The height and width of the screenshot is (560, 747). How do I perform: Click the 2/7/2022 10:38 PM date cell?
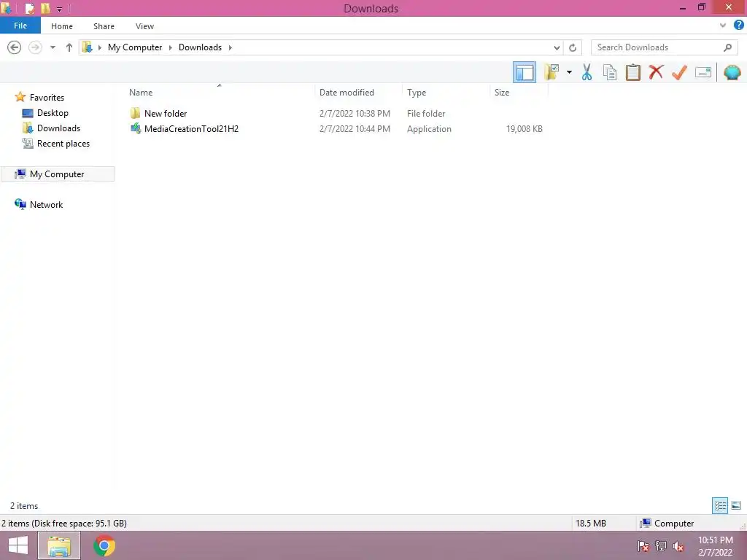(x=355, y=113)
